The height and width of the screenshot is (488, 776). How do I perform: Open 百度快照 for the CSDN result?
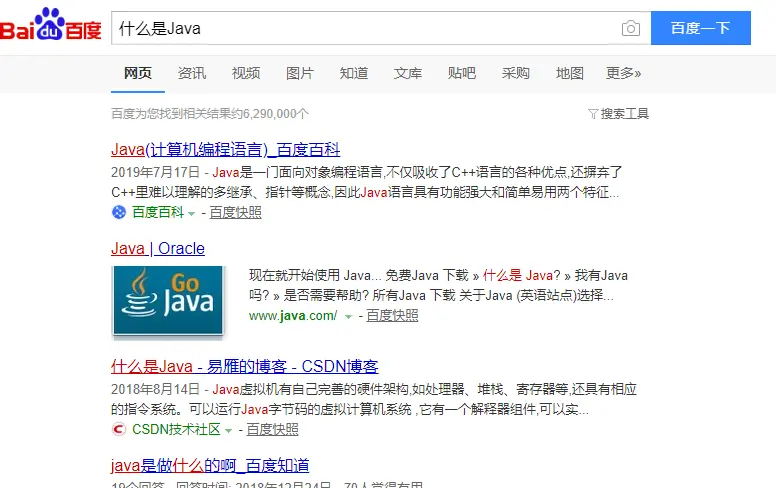tap(273, 429)
